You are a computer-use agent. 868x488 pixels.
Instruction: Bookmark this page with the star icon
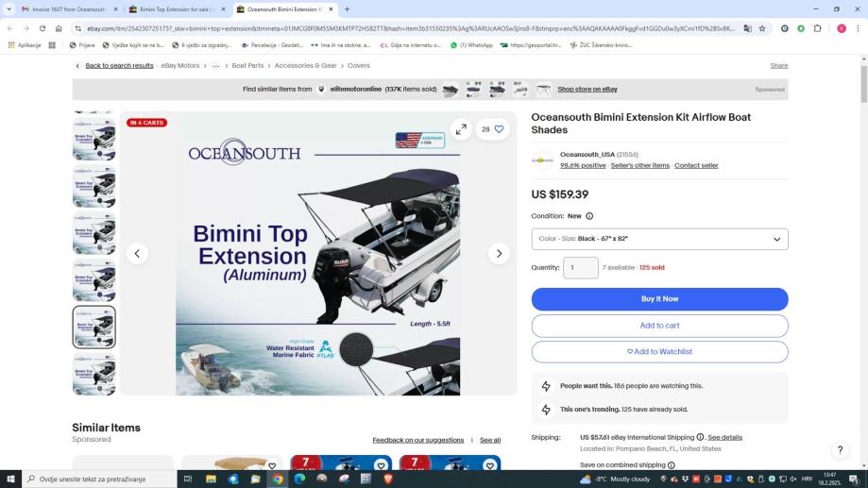[762, 28]
